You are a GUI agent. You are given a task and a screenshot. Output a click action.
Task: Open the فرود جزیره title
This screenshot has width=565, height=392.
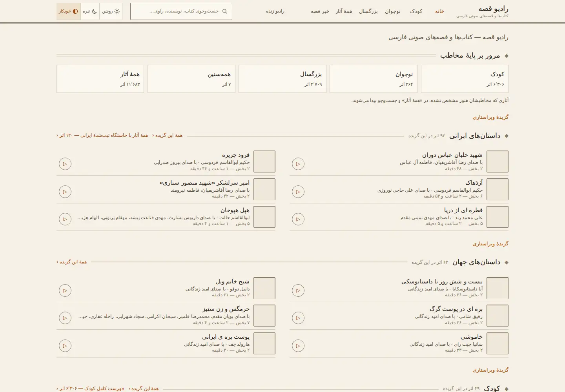(236, 155)
